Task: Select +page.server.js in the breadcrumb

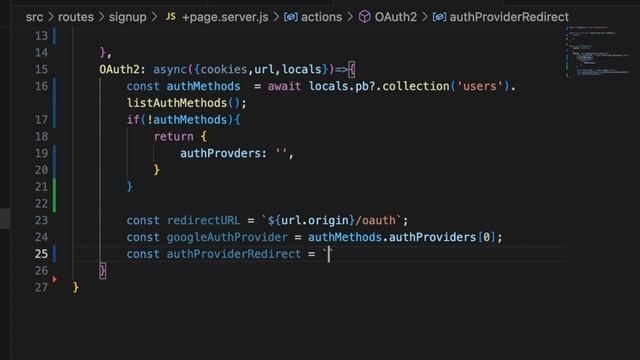Action: pyautogui.click(x=225, y=17)
